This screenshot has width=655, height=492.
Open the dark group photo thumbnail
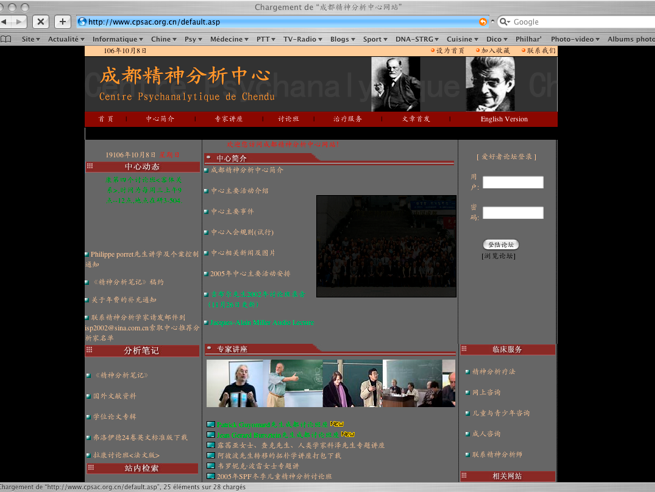point(386,246)
